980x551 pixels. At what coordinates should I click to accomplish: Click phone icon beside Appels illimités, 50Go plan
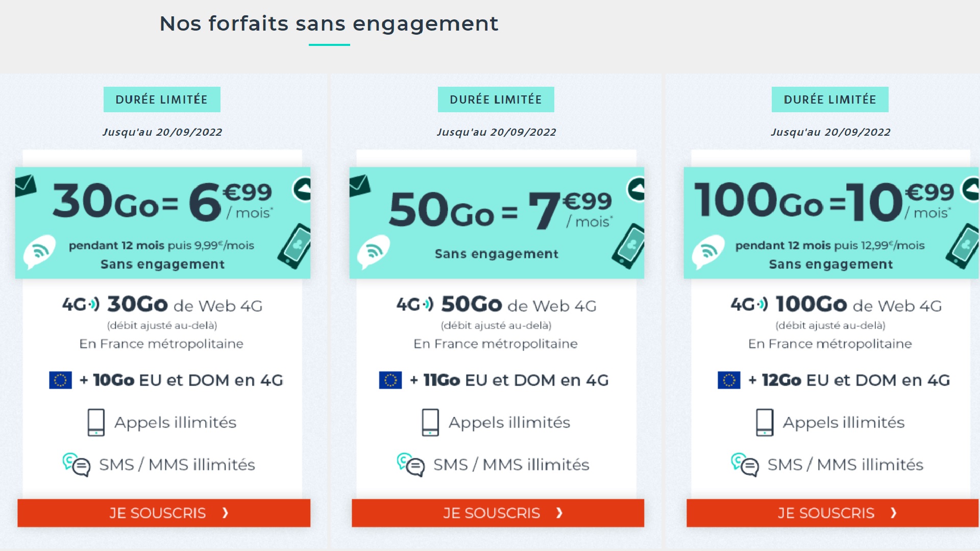[430, 422]
